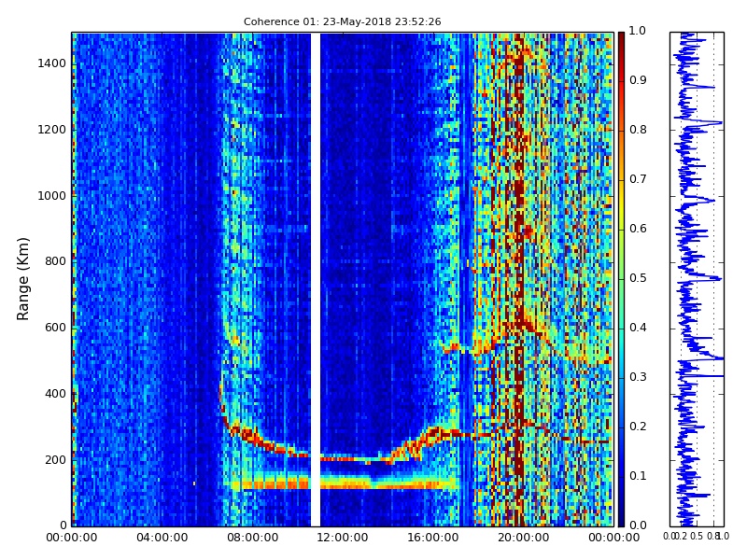This screenshot has height=560, width=747.
Task: Click the plot title "Coherence 01: 23-May-2018 23:52:26"
Action: point(342,21)
